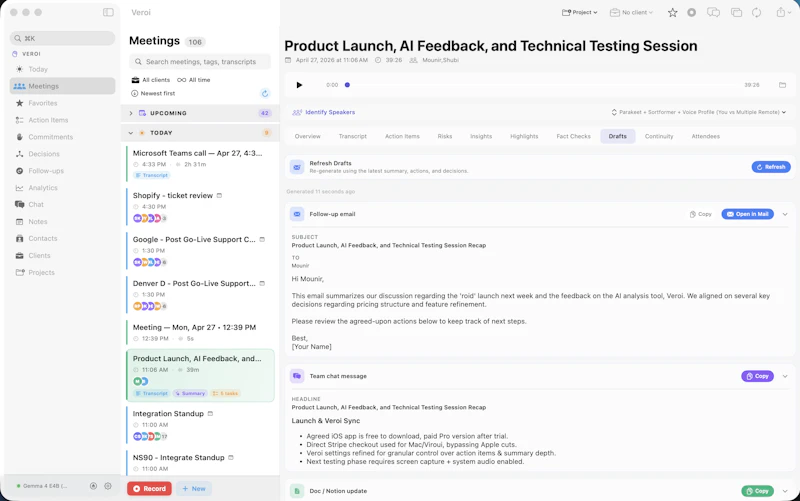The height and width of the screenshot is (501, 800).
Task: Click the Follow-up email envelope icon
Action: tap(297, 214)
